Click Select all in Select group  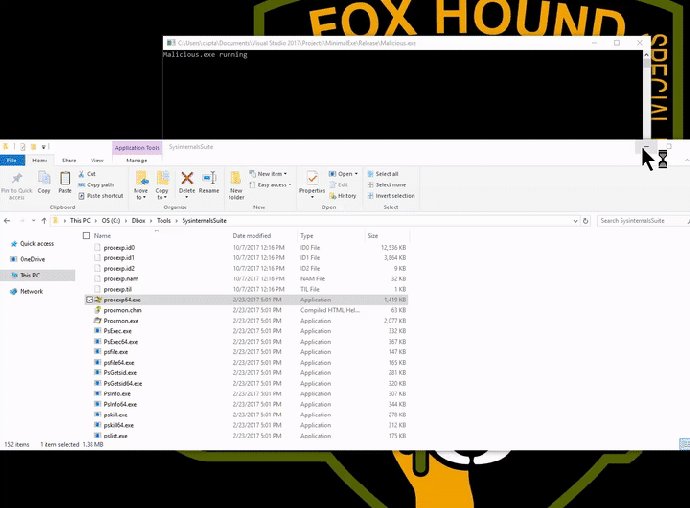coord(382,174)
